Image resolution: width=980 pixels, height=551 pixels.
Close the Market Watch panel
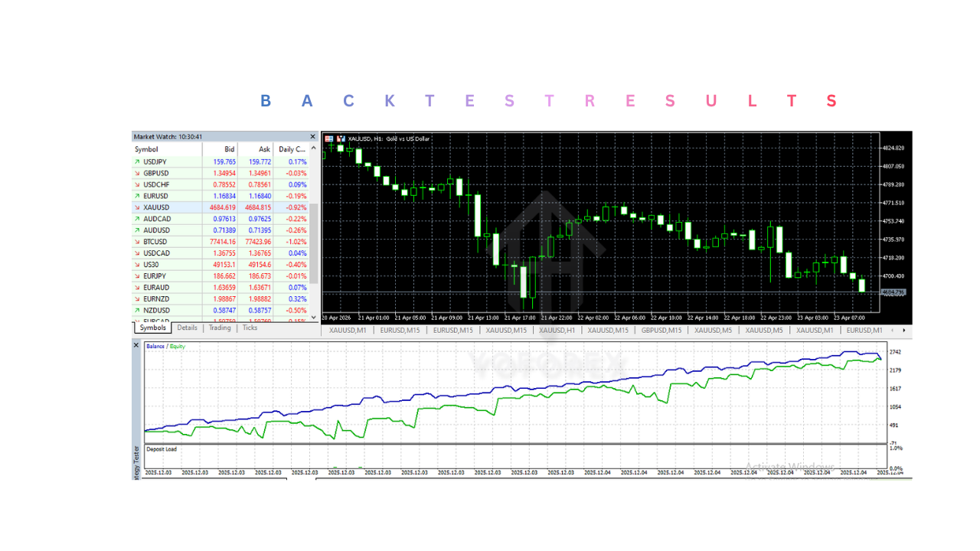click(312, 137)
